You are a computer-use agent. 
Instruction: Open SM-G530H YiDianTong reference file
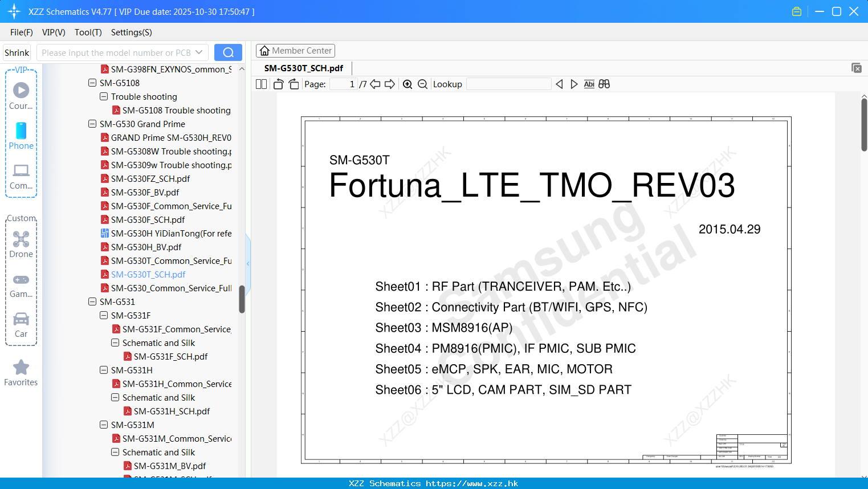[166, 233]
